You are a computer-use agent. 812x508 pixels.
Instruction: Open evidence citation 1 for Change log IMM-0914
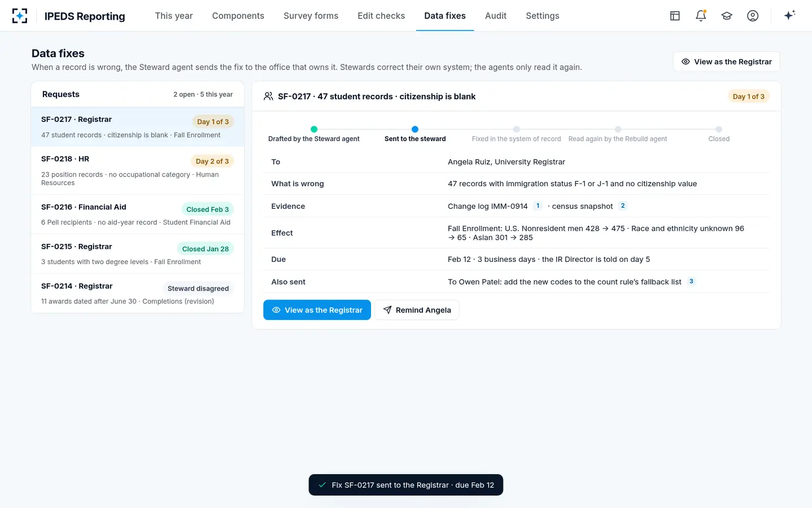538,205
